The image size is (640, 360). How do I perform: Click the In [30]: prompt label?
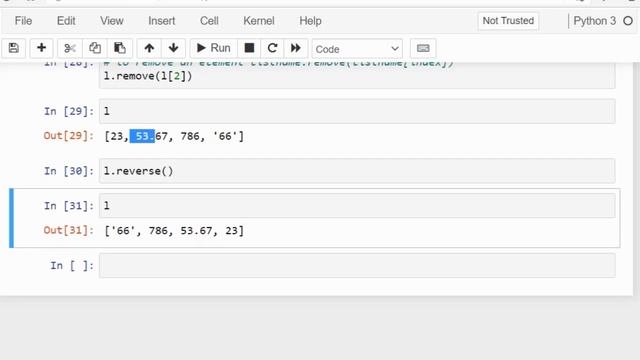(x=69, y=171)
